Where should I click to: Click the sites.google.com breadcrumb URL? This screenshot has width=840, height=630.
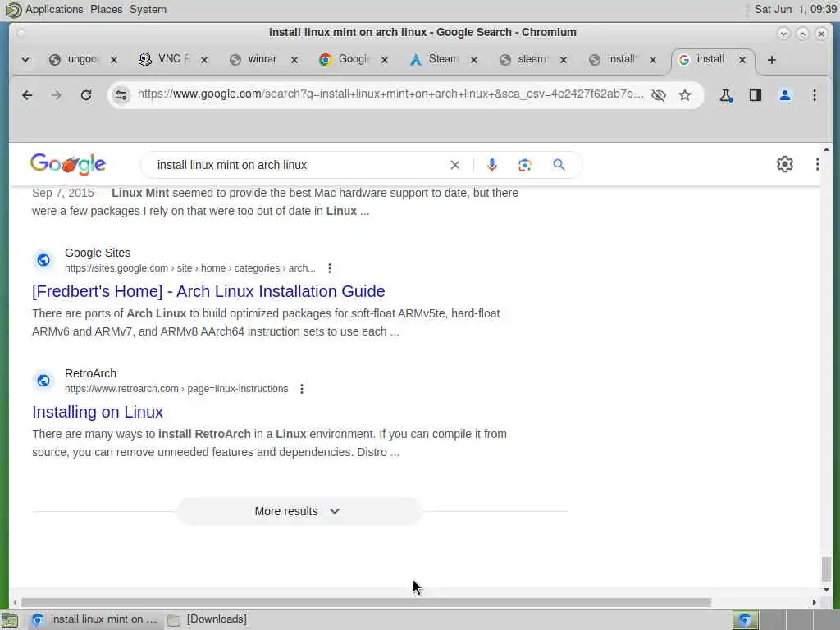190,268
